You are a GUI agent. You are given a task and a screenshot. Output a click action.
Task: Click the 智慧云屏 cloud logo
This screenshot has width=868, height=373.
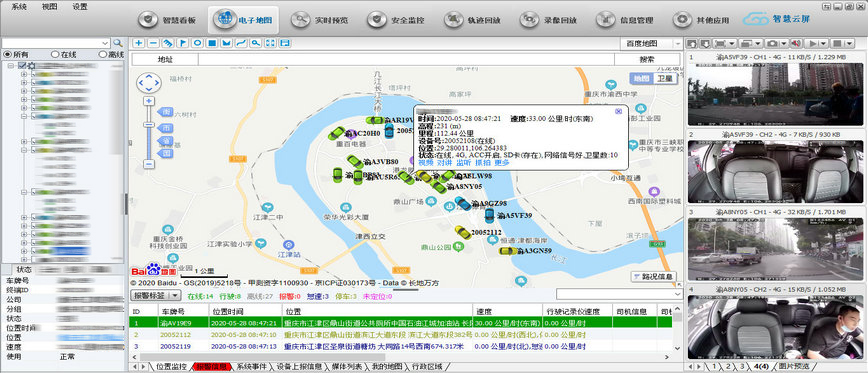[776, 19]
